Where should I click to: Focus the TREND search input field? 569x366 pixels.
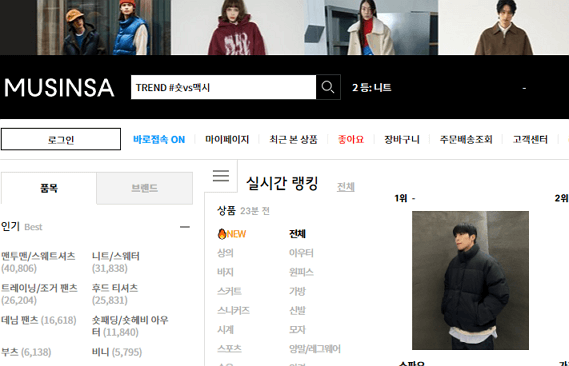coord(224,87)
